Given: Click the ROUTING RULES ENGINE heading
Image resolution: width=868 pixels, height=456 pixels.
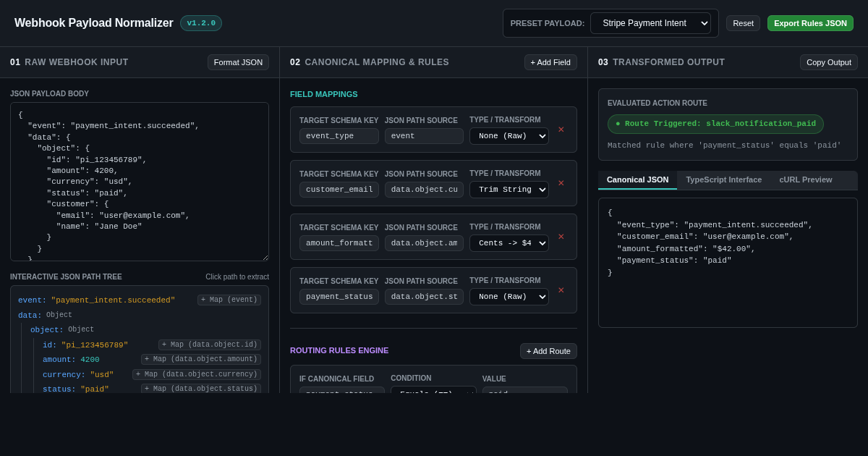Looking at the screenshot, I should pos(339,350).
